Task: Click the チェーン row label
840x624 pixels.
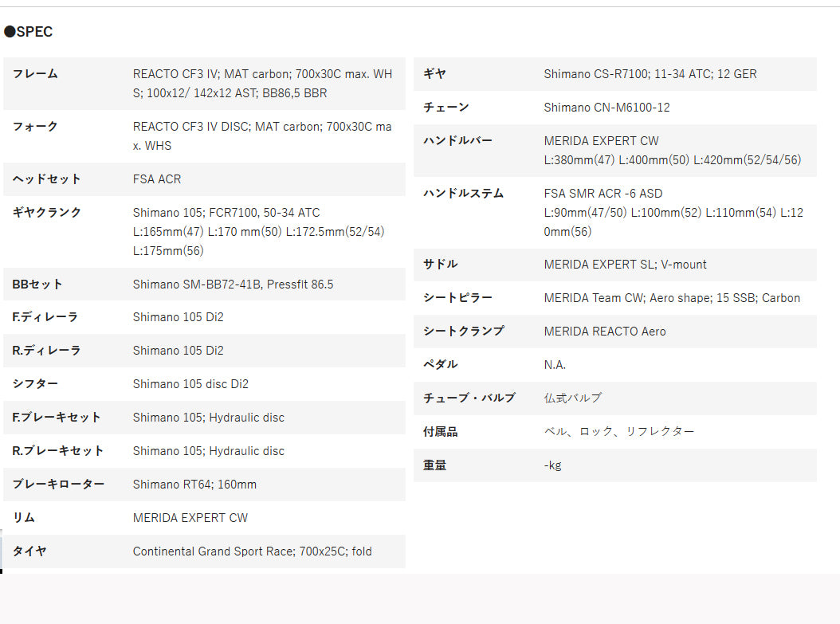Action: pyautogui.click(x=446, y=108)
